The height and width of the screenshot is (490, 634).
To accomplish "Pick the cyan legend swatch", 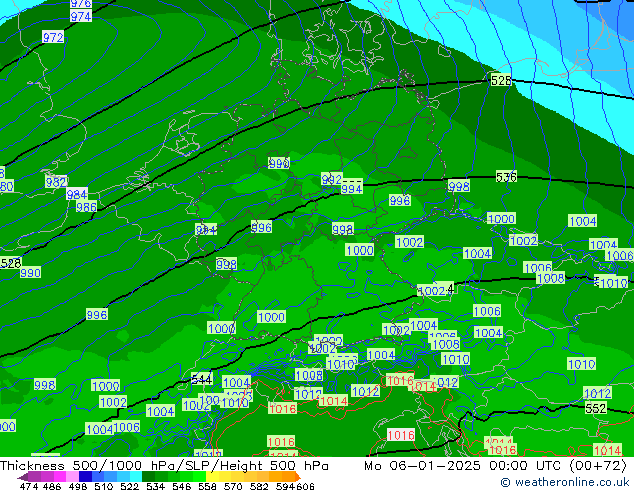I will click(x=136, y=476).
